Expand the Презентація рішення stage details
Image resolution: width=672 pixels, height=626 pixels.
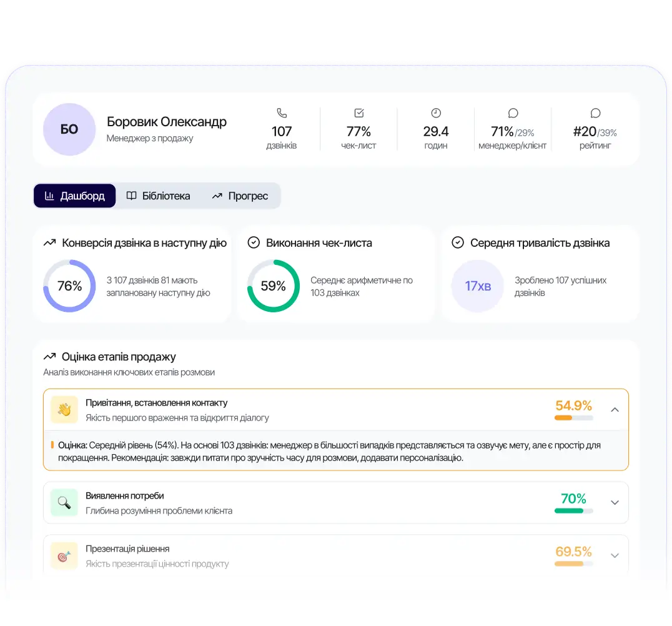click(x=615, y=555)
